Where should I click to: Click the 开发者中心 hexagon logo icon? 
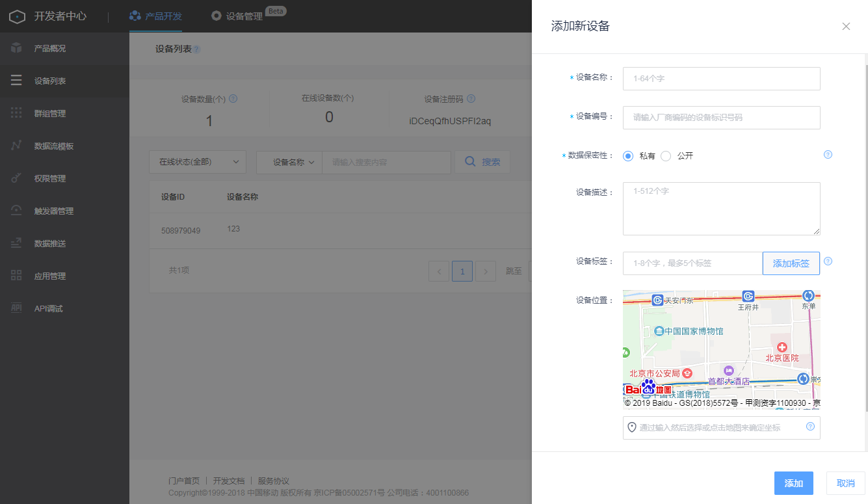click(x=18, y=16)
